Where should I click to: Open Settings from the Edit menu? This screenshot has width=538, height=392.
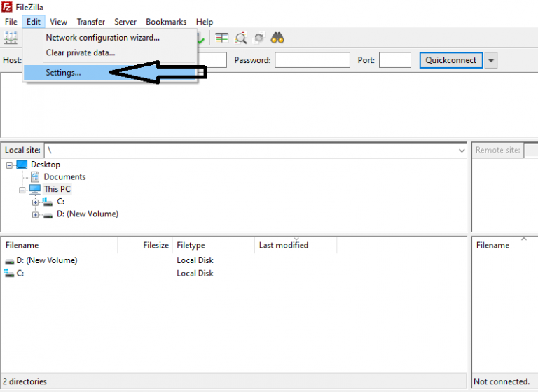[x=110, y=73]
